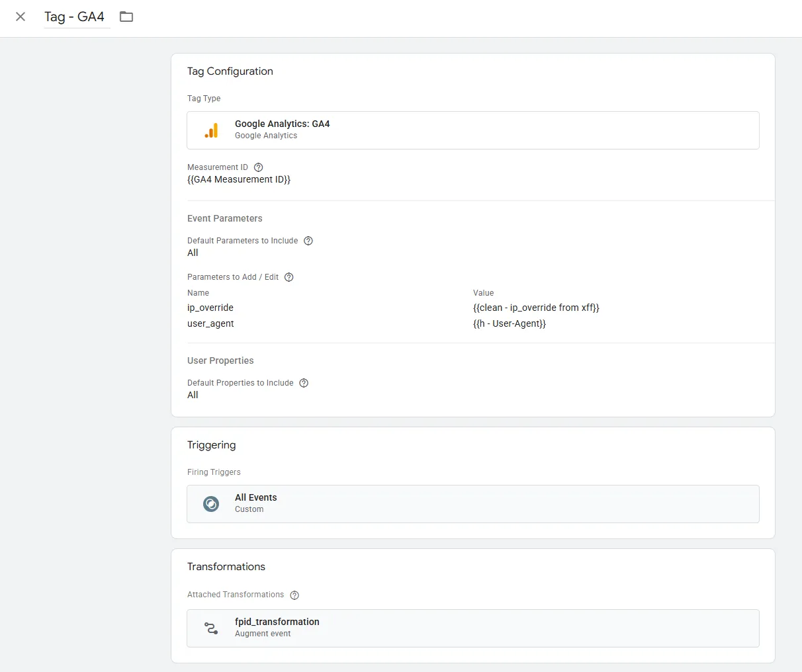Screen dimensions: 802x672
Task: Click the Google Analytics bar chart icon
Action: click(x=211, y=130)
